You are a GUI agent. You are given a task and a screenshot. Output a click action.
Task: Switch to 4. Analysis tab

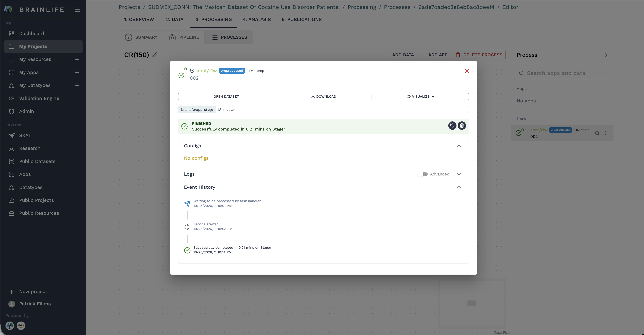click(256, 20)
